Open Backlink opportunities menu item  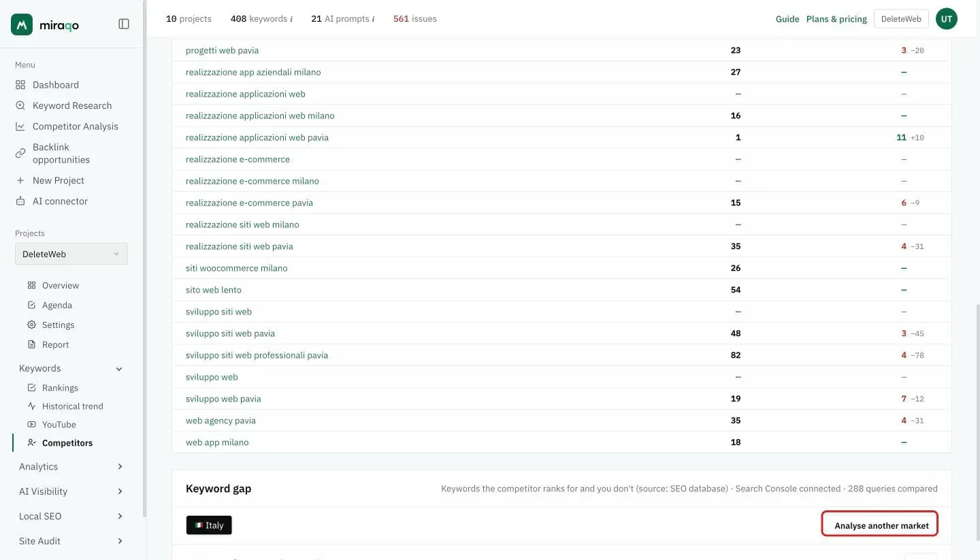pos(61,153)
